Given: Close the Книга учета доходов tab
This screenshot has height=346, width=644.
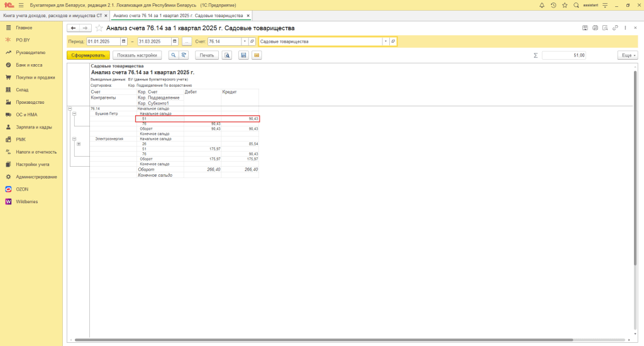Looking at the screenshot, I should [106, 16].
